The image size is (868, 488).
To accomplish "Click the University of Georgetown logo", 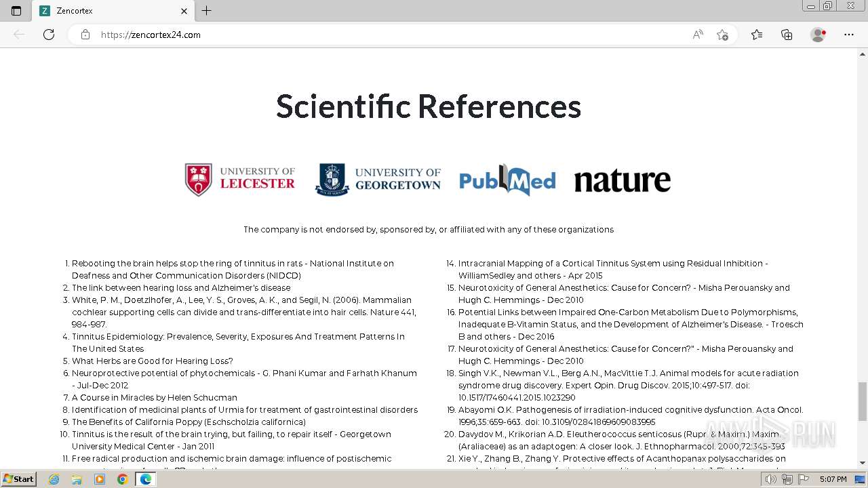I will [378, 180].
